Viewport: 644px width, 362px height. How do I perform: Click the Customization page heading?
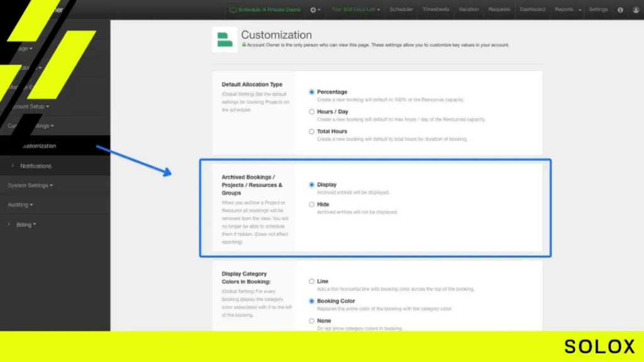coord(277,35)
